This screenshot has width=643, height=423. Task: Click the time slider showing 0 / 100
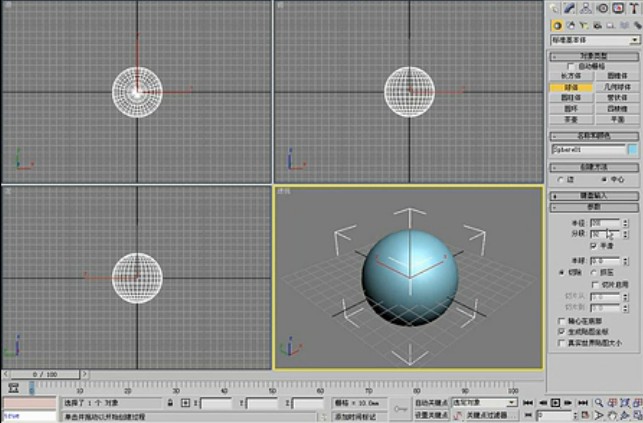pos(45,374)
